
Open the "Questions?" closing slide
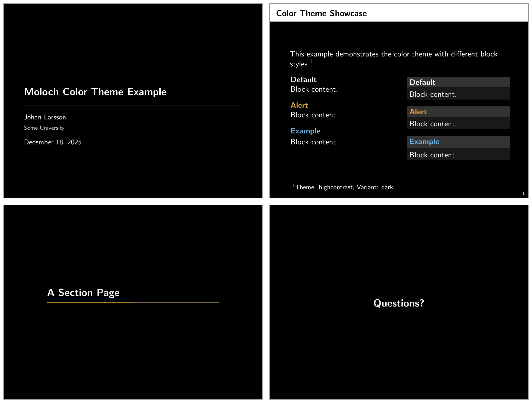(399, 303)
